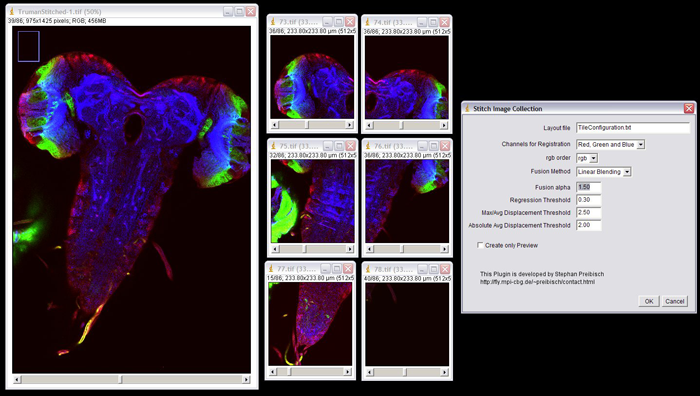Expand the rgb order dropdown
The image size is (700, 396).
[x=587, y=158]
